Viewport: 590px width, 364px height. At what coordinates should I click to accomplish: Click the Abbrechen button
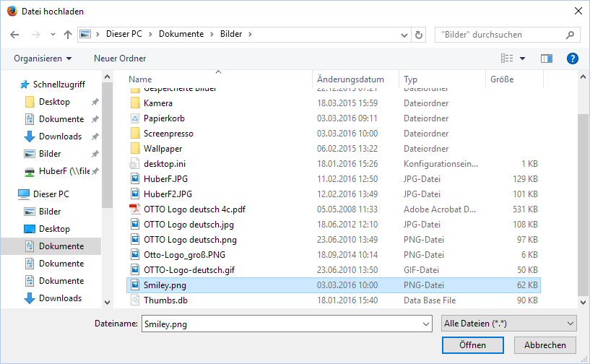tap(545, 344)
